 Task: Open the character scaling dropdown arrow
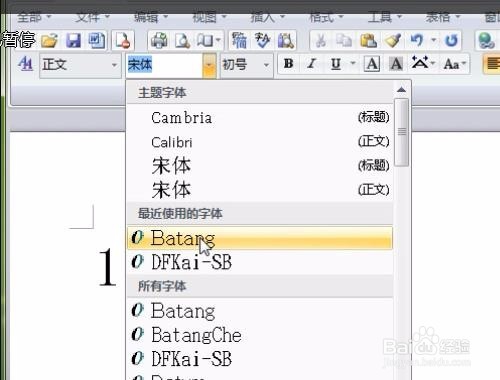pyautogui.click(x=433, y=63)
